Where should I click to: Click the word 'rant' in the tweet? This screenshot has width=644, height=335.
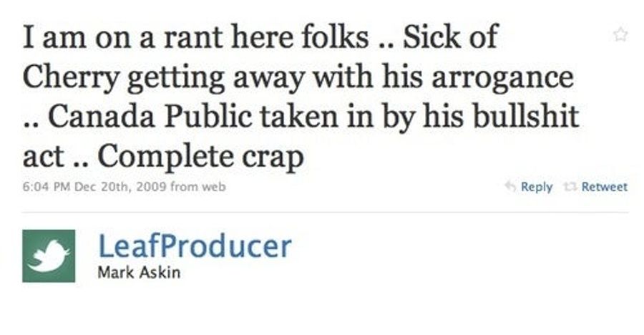point(194,38)
